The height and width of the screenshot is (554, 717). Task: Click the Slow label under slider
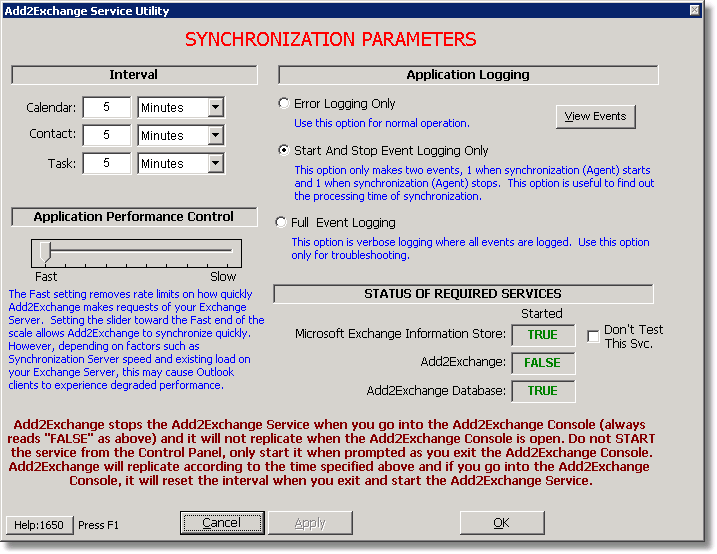tap(223, 277)
